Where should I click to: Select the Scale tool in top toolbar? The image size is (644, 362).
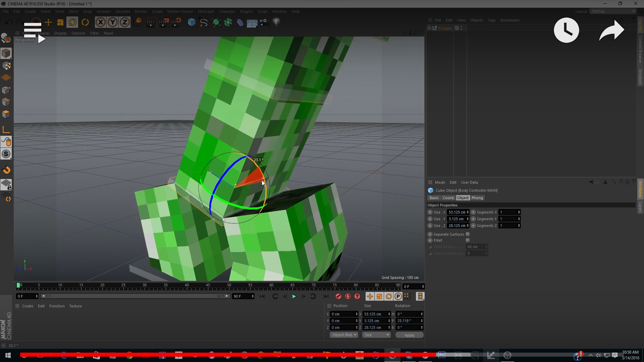click(60, 22)
